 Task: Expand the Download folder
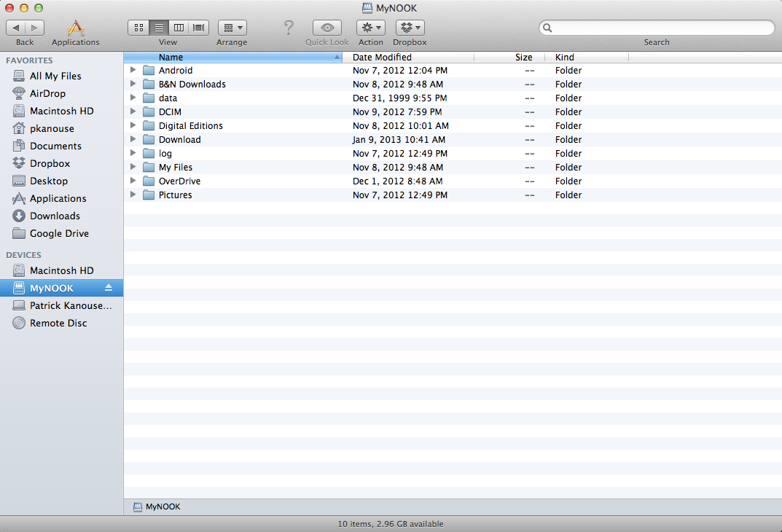pos(133,139)
